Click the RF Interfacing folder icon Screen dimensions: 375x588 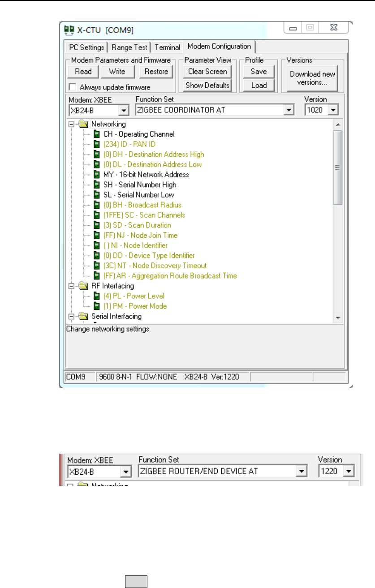[x=83, y=286]
